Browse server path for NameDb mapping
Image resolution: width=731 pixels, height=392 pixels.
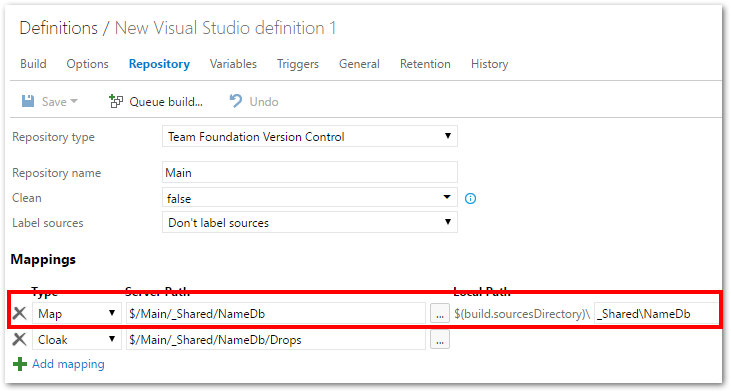440,314
